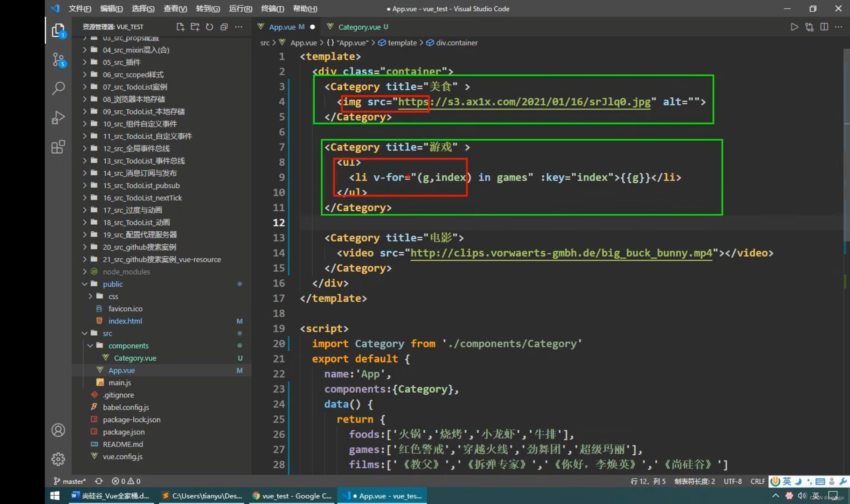Click the master branch indicator in status bar

[x=70, y=481]
